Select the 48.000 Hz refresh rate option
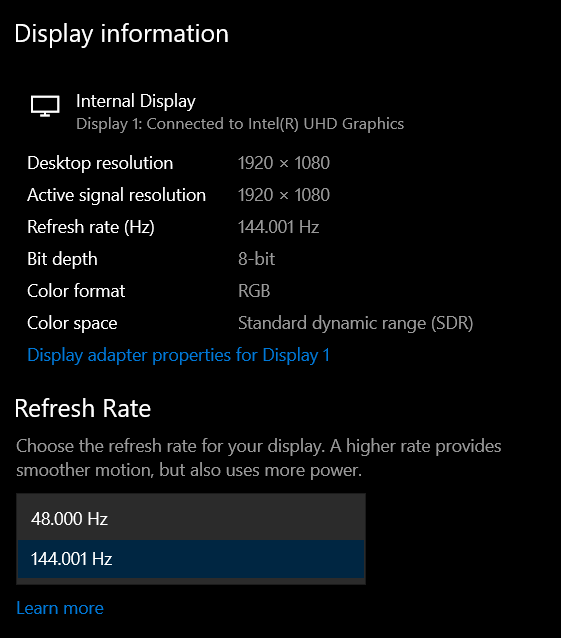Screen dimensions: 561x638 pos(191,518)
